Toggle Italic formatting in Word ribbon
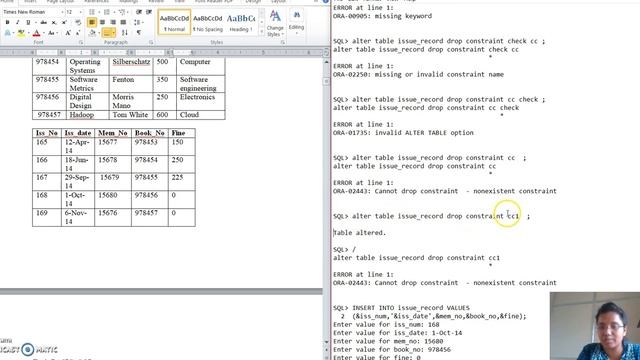 pyautogui.click(x=18, y=22)
